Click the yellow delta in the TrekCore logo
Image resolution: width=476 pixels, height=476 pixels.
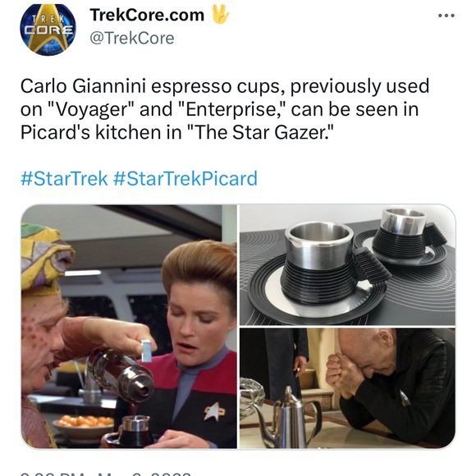[48, 33]
